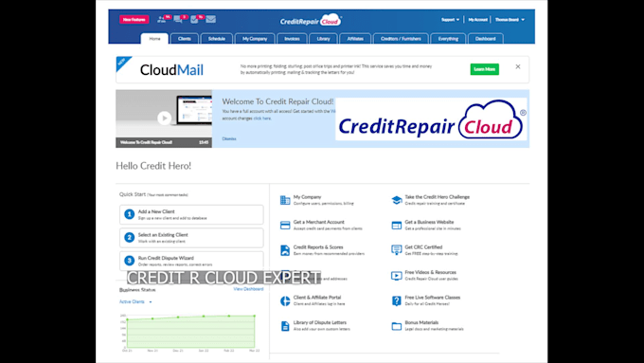This screenshot has width=644, height=363.
Task: Close the CloudMail banner
Action: 518,66
